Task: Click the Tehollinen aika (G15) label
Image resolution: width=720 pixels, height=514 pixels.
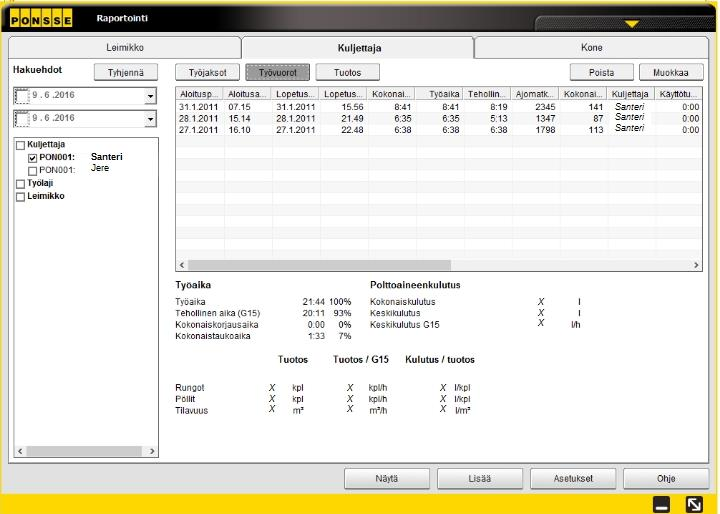Action: click(x=218, y=313)
